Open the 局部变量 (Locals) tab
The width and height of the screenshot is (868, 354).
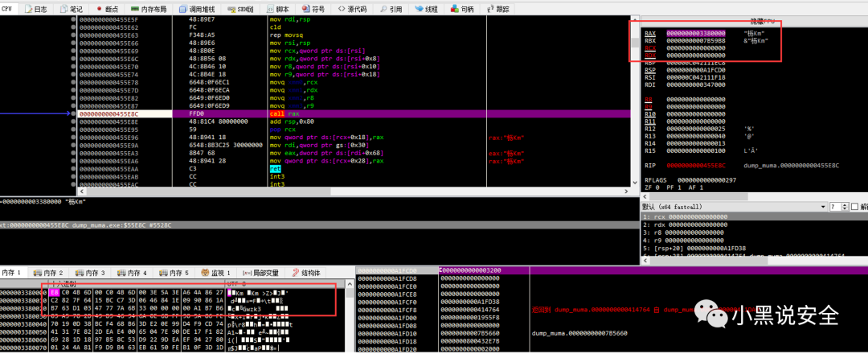(261, 273)
